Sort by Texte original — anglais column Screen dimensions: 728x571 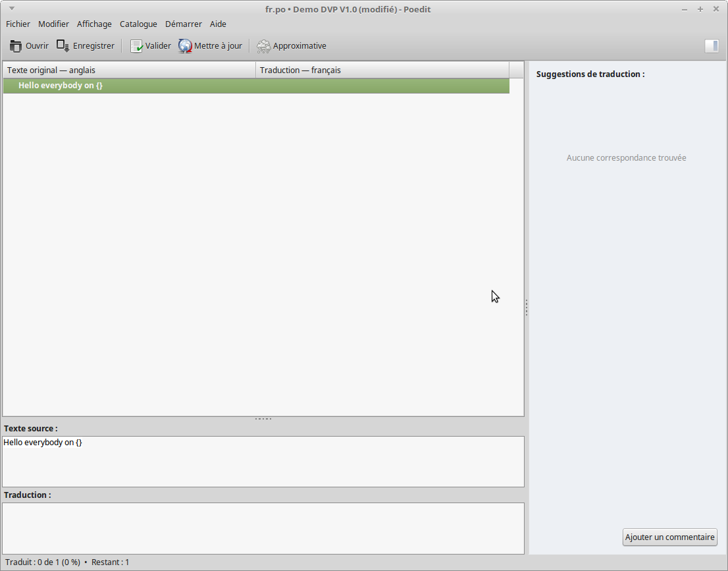129,70
